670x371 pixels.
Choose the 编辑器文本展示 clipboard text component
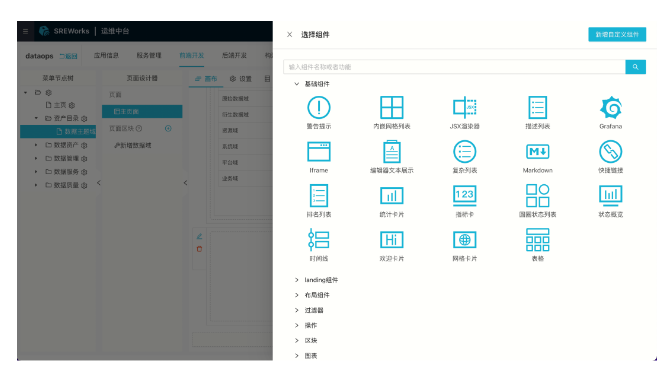tap(391, 151)
